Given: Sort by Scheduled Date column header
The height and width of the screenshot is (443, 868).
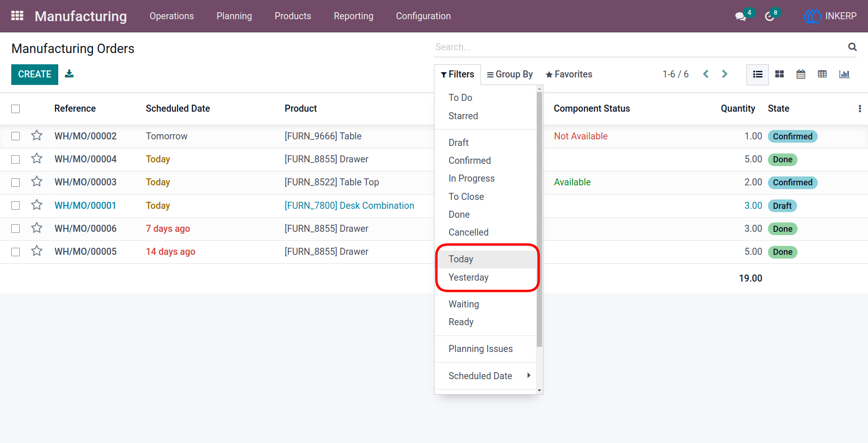Looking at the screenshot, I should tap(178, 108).
